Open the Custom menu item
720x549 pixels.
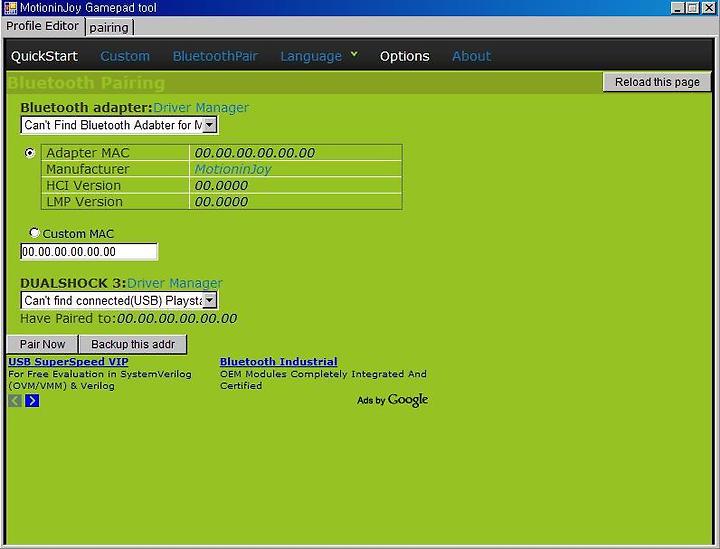[x=125, y=56]
